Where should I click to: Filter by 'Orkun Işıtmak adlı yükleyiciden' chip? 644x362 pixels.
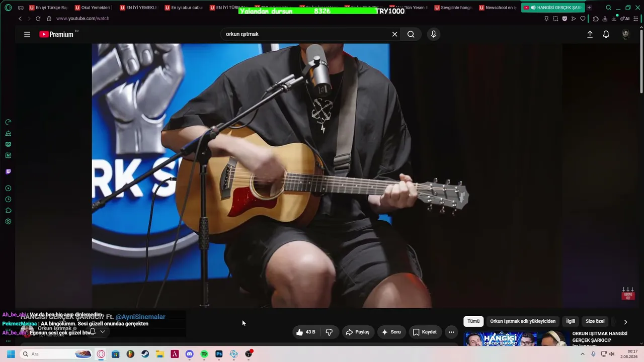click(x=523, y=321)
